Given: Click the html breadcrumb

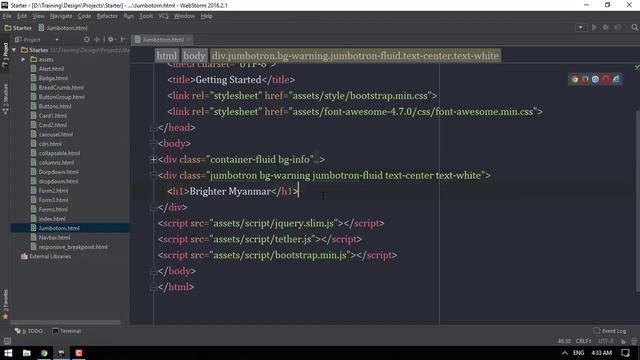Looking at the screenshot, I should [167, 56].
